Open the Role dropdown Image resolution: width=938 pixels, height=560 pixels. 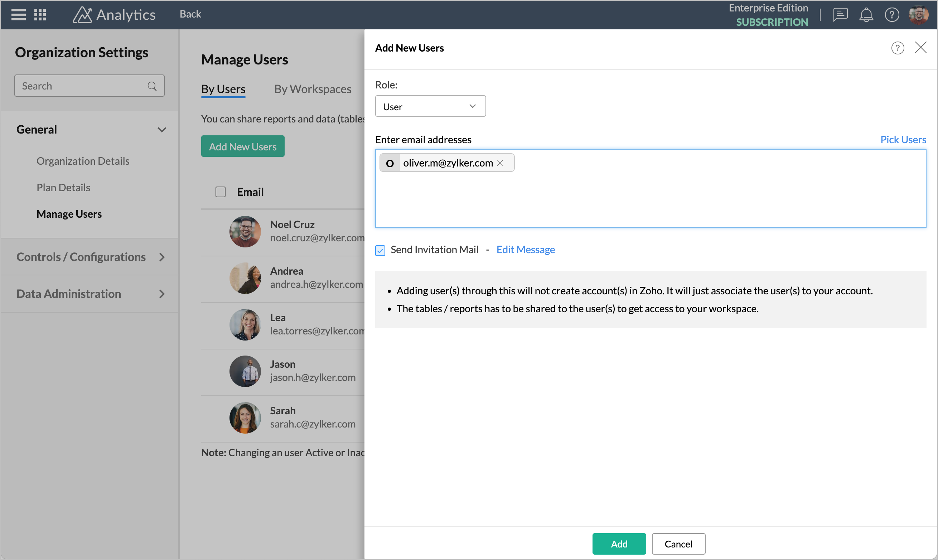(x=430, y=106)
